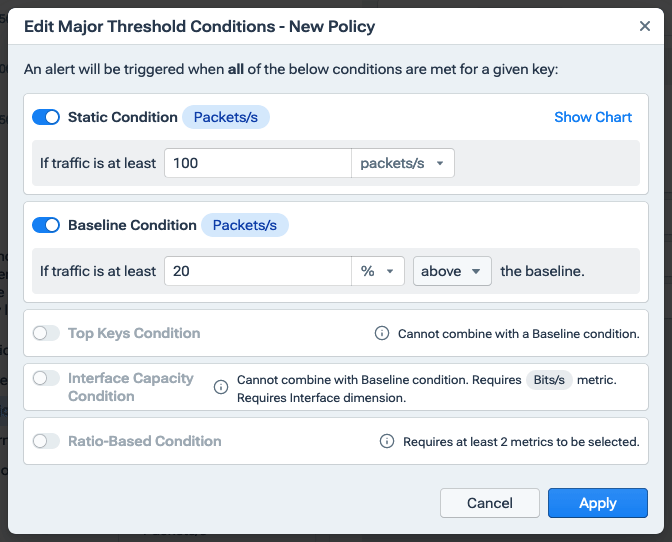This screenshot has width=672, height=542.
Task: Open the packets/s unit dropdown
Action: pos(403,163)
